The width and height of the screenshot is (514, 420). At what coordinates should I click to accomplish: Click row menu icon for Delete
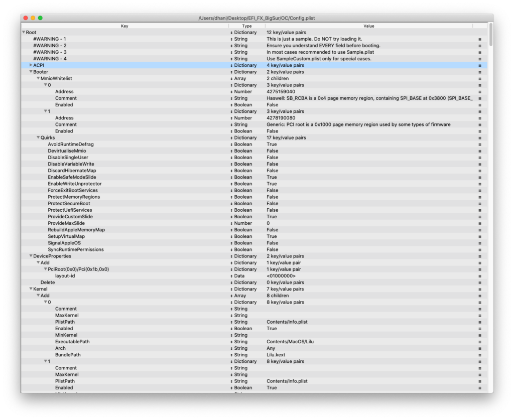(x=479, y=283)
